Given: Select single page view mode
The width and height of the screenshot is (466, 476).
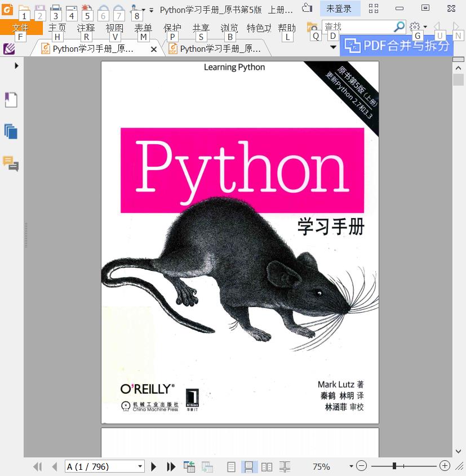Looking at the screenshot, I should click(x=232, y=466).
